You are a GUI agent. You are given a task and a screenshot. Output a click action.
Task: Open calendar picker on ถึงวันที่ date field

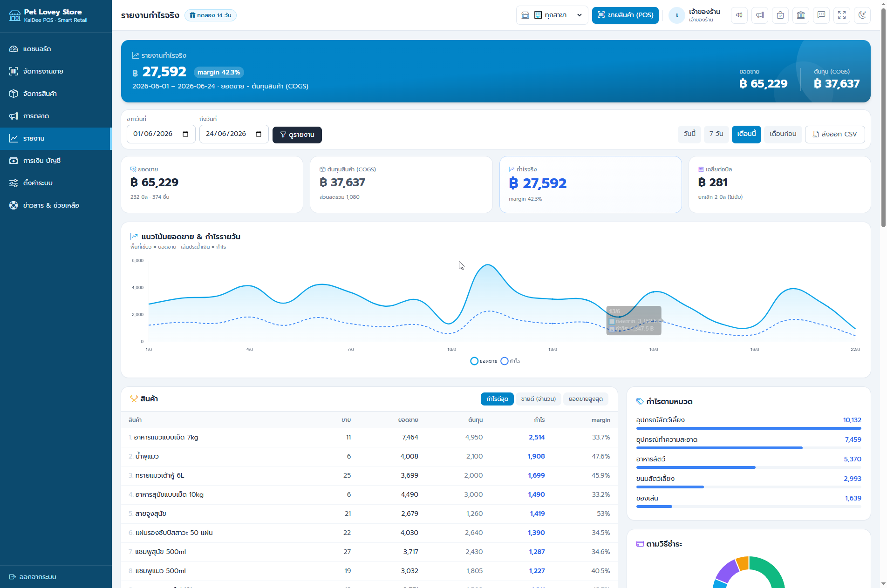(259, 134)
